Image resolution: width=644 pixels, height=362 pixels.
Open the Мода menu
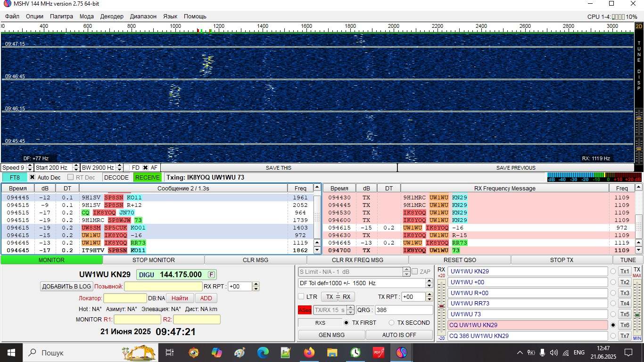[x=86, y=16]
